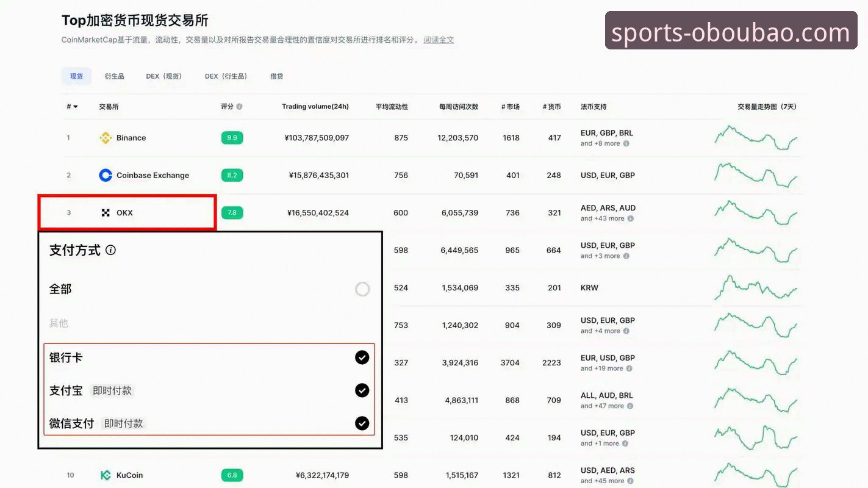Viewport: 868px width, 488px height.
Task: Click the 其他 section label
Action: (x=59, y=323)
